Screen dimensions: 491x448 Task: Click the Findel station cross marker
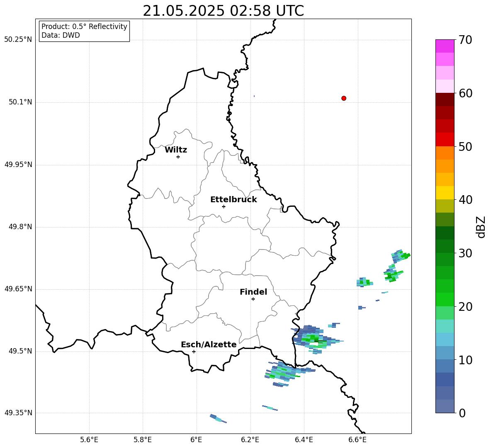point(253,299)
